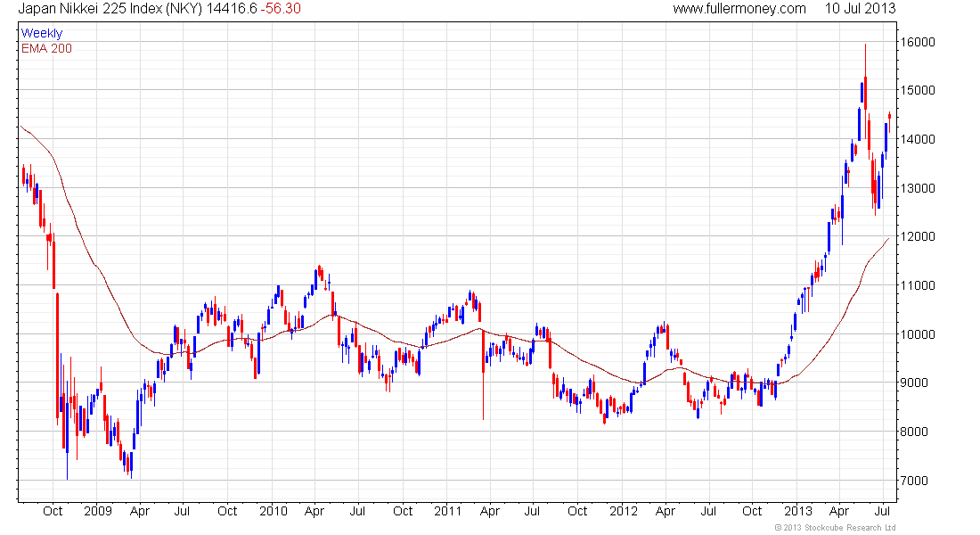Click the '10000' price axis label
This screenshot has width=980, height=535.
[x=918, y=334]
